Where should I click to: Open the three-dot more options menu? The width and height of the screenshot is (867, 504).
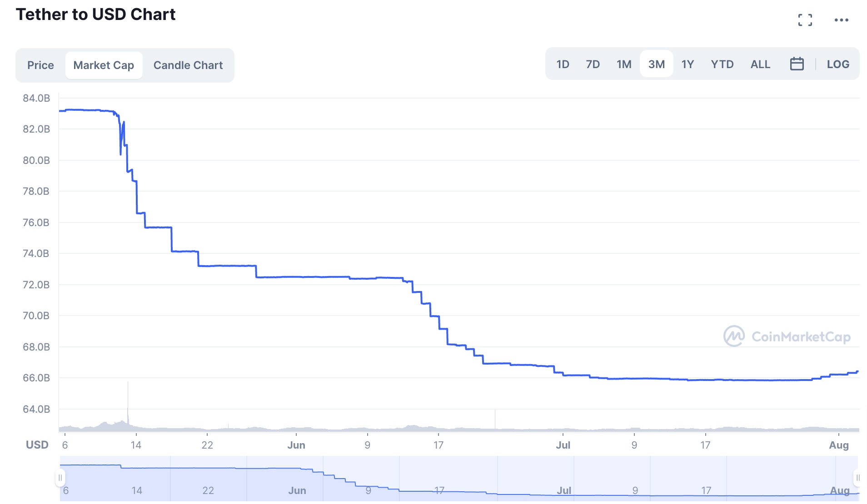[x=841, y=20]
